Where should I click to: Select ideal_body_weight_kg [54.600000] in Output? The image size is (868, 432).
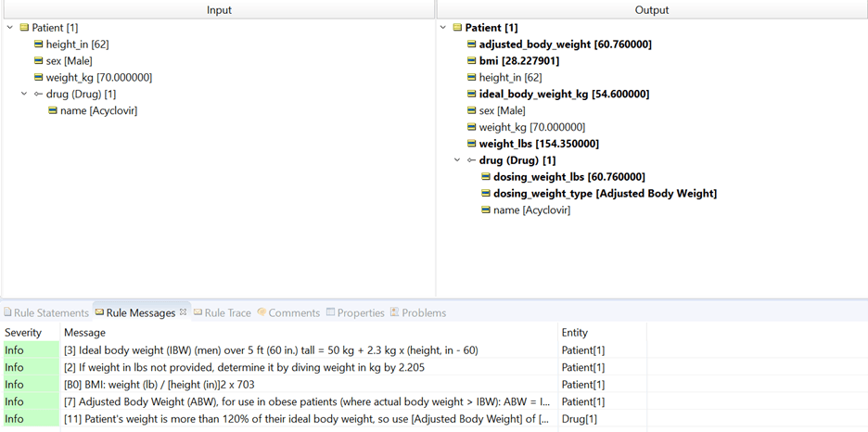(564, 94)
